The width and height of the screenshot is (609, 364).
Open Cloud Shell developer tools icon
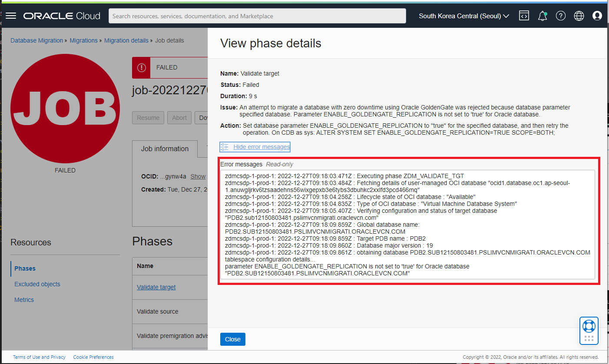tap(524, 16)
